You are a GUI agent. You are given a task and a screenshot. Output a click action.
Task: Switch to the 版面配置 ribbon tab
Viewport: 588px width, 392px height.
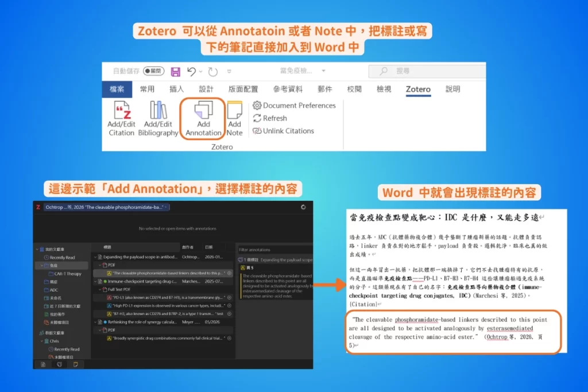coord(243,89)
